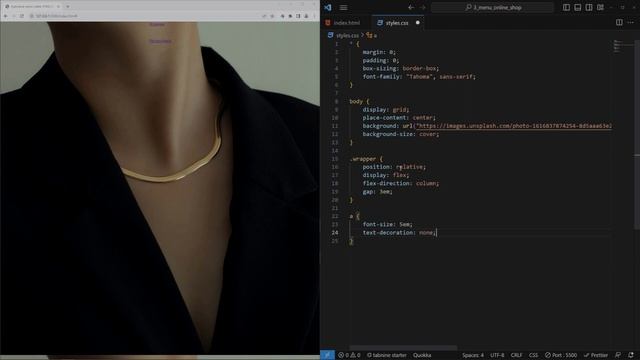Click the 'box-sizing: border-box;' line
Viewport: 640px width, 360px height.
click(x=401, y=68)
